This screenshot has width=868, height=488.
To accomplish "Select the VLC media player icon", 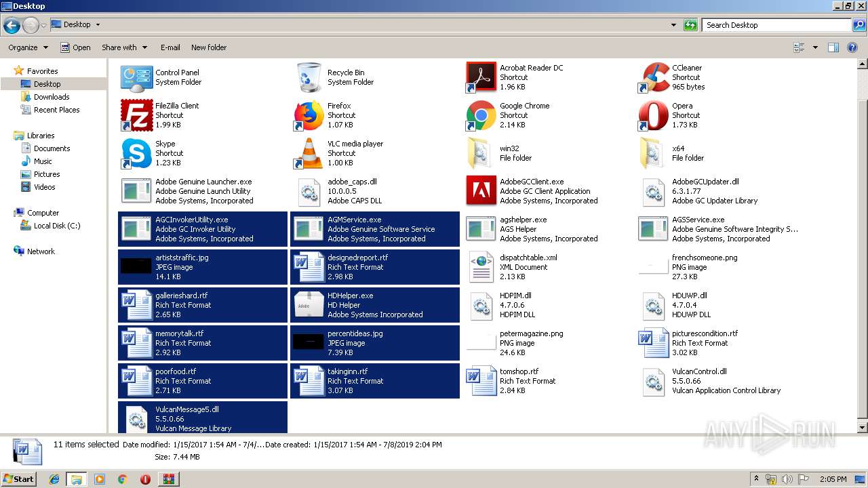I will pyautogui.click(x=309, y=153).
